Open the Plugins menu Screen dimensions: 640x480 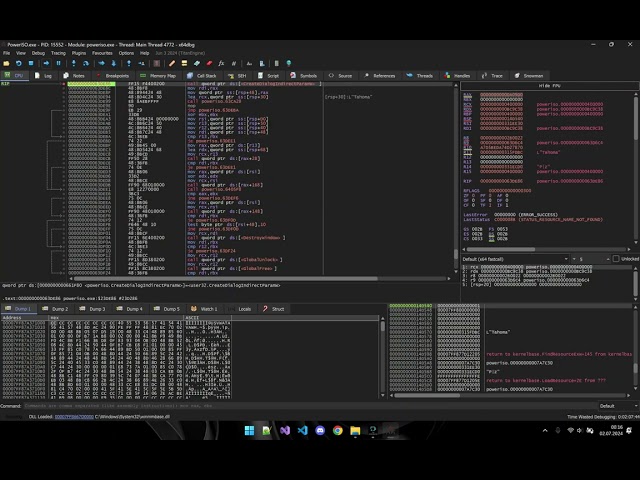[x=79, y=53]
